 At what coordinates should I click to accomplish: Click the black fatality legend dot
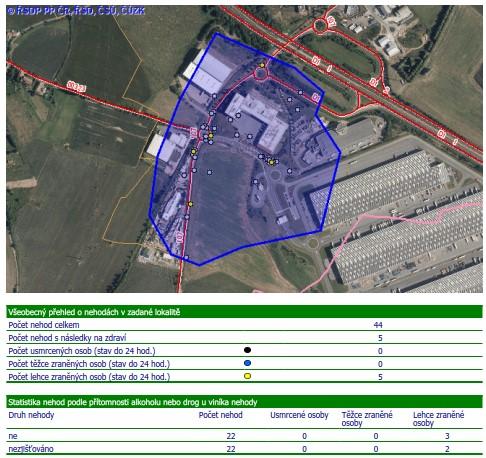click(x=247, y=350)
